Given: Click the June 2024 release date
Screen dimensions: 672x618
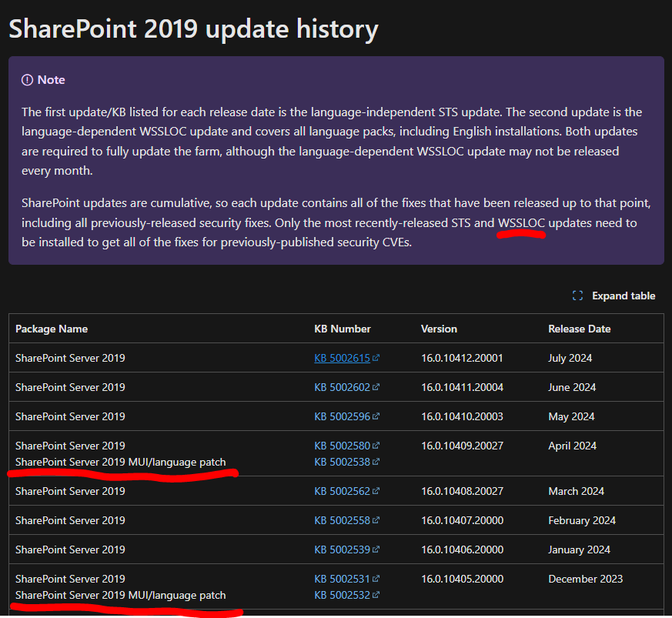Looking at the screenshot, I should [572, 387].
